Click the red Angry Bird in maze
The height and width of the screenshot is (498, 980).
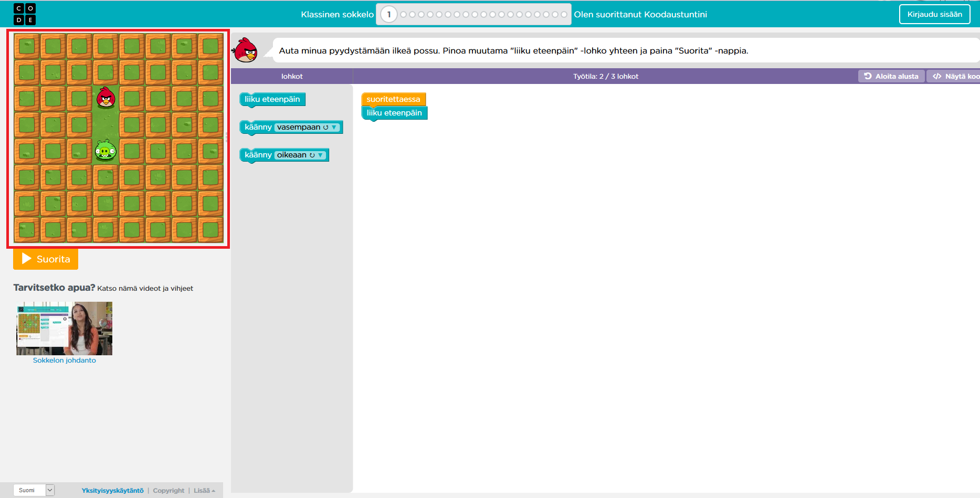pyautogui.click(x=106, y=98)
